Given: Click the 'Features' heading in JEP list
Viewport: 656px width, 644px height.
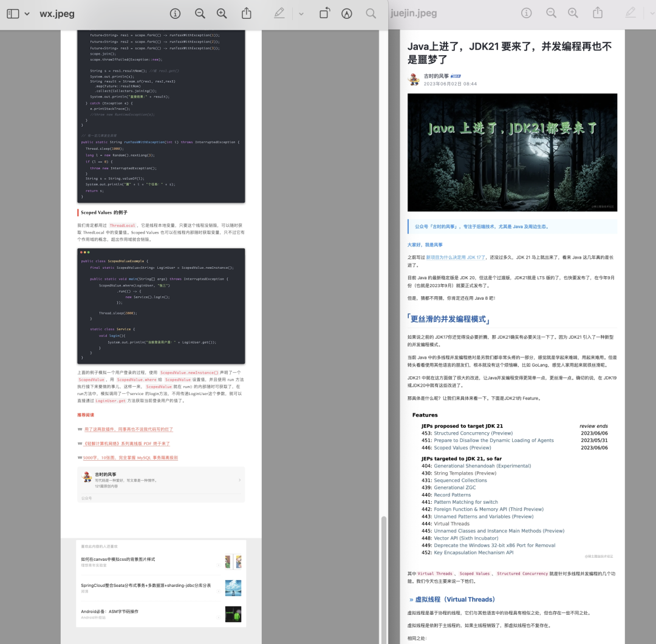Looking at the screenshot, I should click(x=425, y=415).
